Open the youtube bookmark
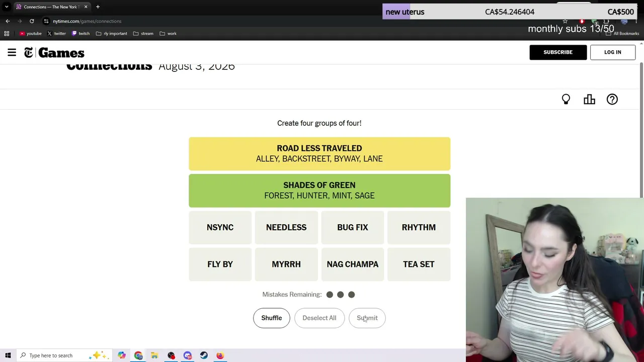This screenshot has width=644, height=362. tap(31, 34)
